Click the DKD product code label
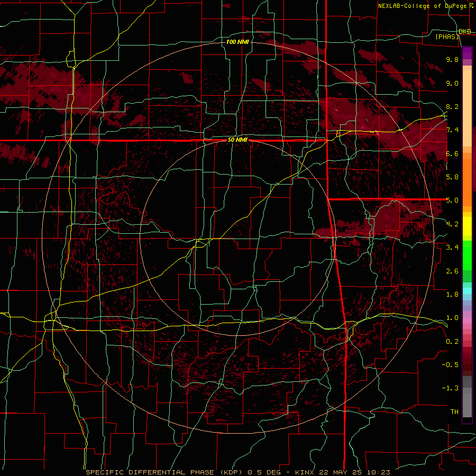The height and width of the screenshot is (476, 476). (465, 32)
